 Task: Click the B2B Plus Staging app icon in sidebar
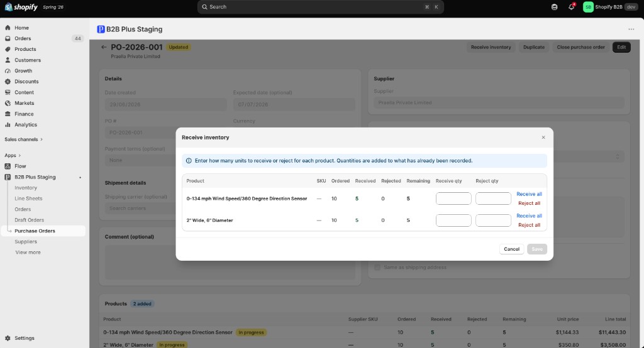tap(8, 177)
